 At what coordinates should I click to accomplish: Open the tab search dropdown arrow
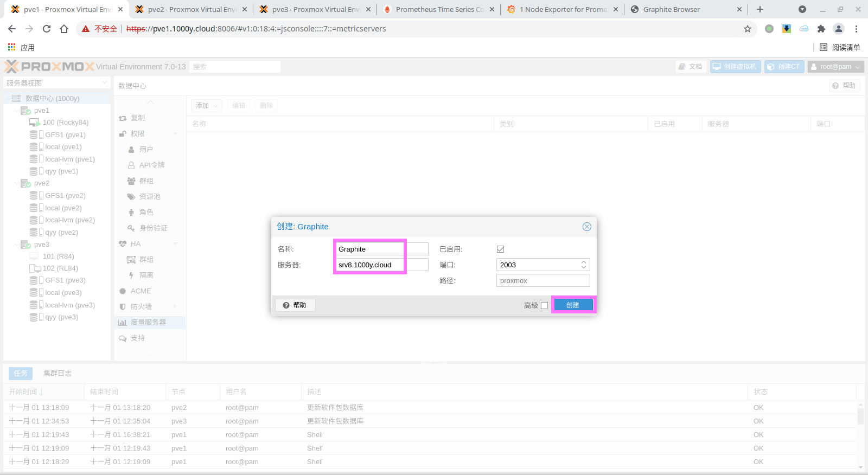802,9
